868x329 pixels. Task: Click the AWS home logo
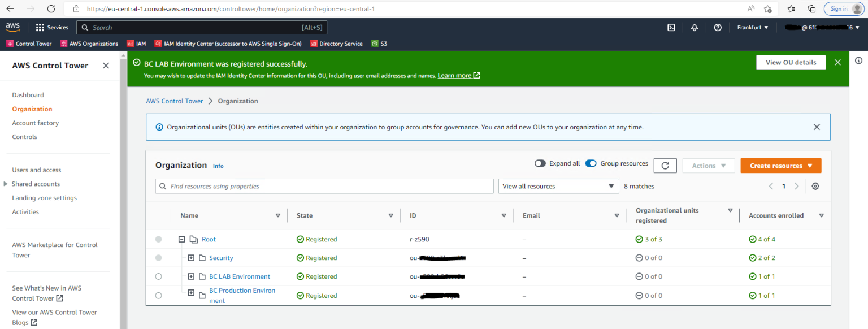pyautogui.click(x=12, y=27)
